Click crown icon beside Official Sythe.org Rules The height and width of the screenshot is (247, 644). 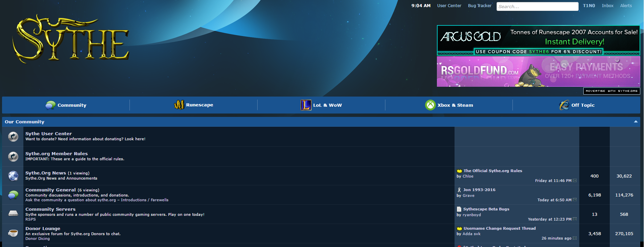point(459,171)
